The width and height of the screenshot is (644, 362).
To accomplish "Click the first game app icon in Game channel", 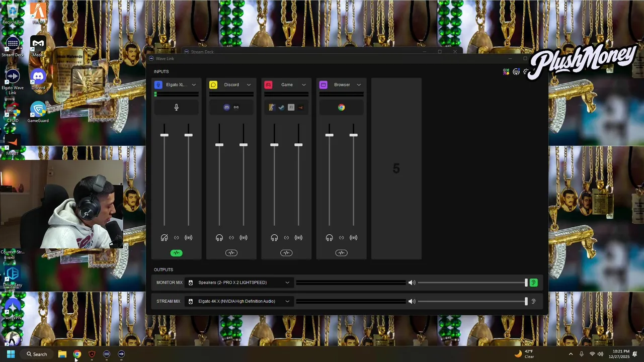I will [272, 107].
